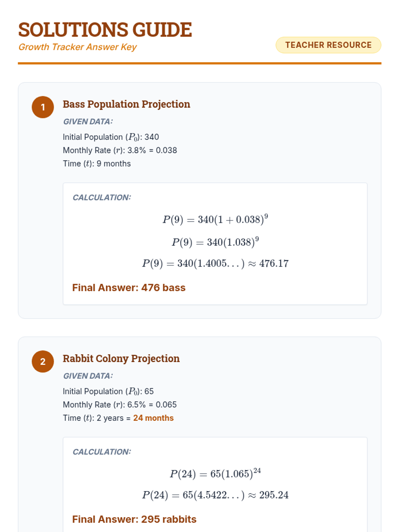Click the Initial Population 340 line

click(111, 137)
